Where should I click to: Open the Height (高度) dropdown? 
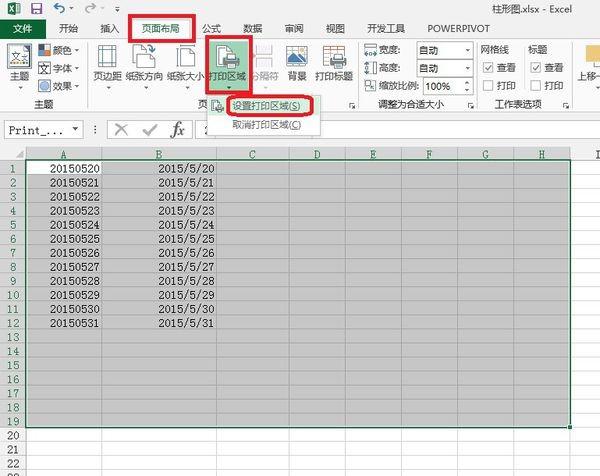click(x=467, y=67)
